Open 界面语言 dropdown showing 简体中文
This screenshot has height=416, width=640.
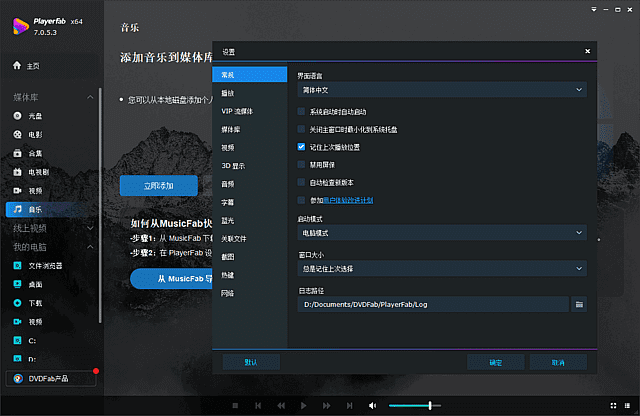pos(441,90)
